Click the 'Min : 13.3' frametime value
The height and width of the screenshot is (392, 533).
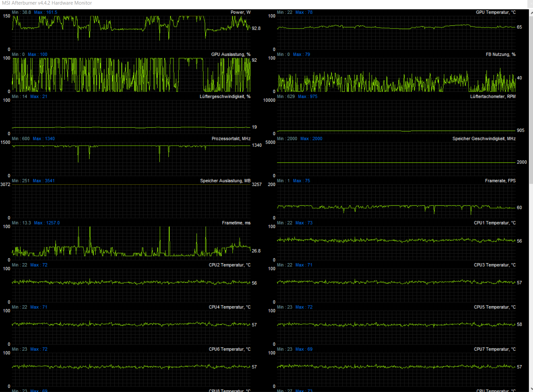click(21, 223)
